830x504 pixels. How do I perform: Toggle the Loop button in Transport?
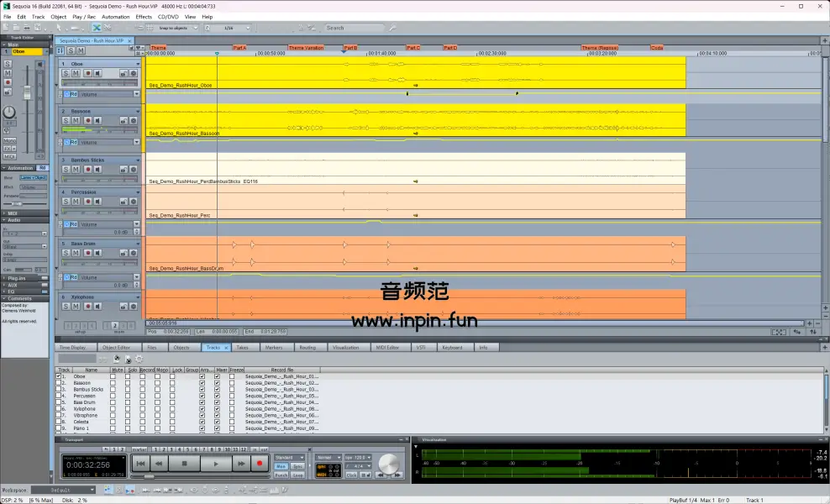tap(298, 475)
